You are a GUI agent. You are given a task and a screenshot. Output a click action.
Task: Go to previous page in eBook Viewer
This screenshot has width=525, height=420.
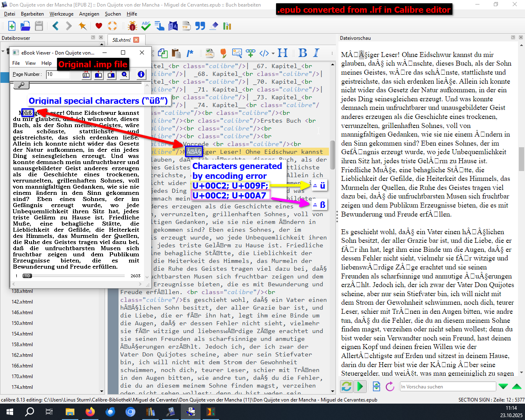[98, 74]
